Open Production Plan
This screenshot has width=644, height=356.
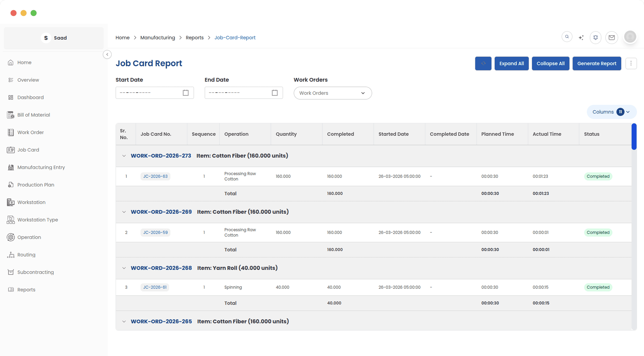point(36,185)
